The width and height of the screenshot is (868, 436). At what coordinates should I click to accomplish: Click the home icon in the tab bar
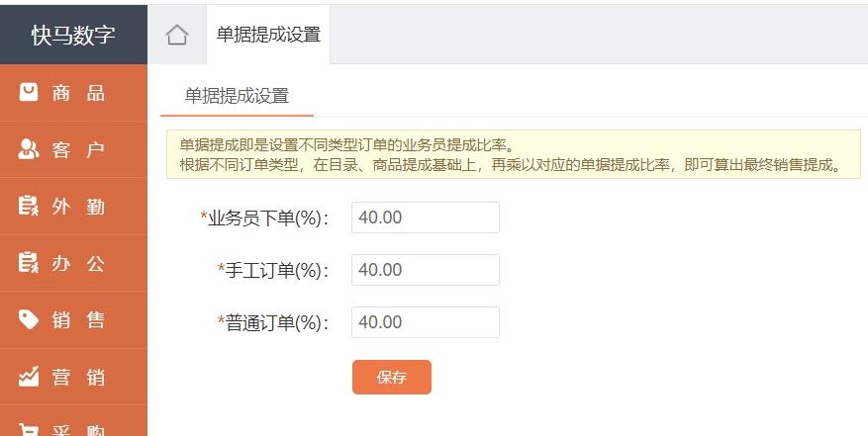coord(176,35)
